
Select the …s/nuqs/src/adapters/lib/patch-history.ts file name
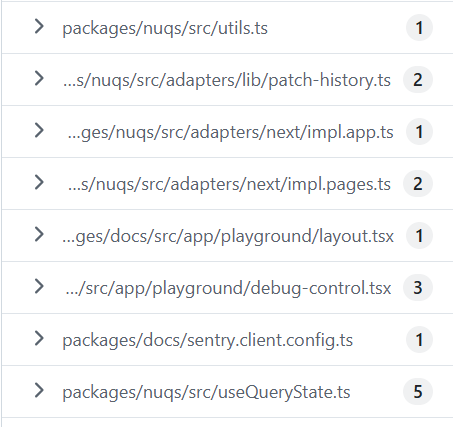[x=227, y=80]
